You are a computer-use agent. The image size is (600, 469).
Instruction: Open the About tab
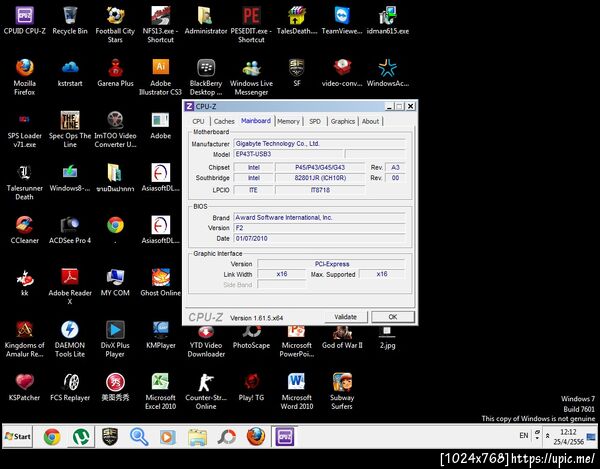370,121
